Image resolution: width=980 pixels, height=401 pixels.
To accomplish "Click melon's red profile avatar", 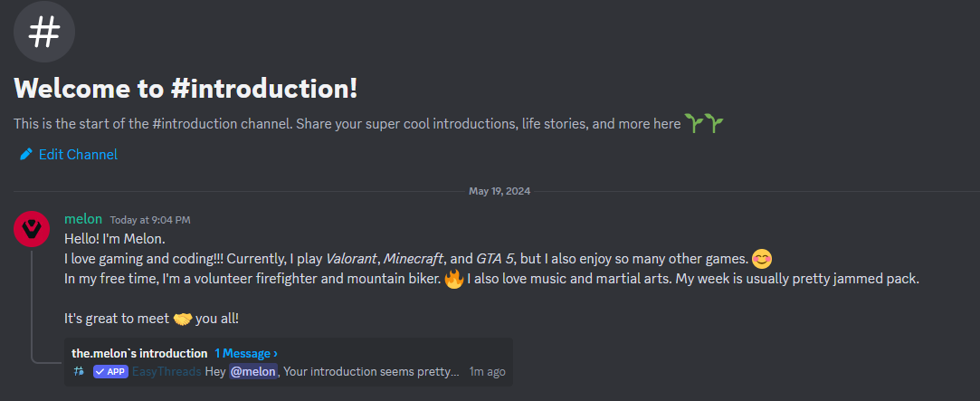I will tap(32, 230).
